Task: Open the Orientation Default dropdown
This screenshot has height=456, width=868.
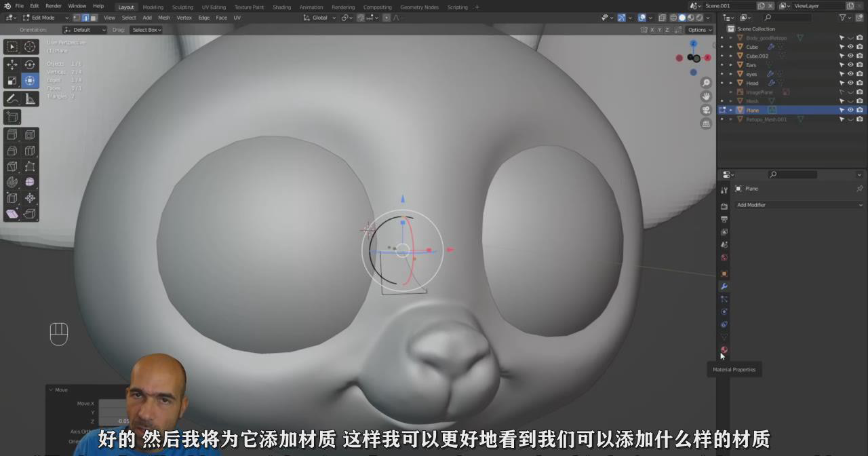Action: click(x=85, y=30)
